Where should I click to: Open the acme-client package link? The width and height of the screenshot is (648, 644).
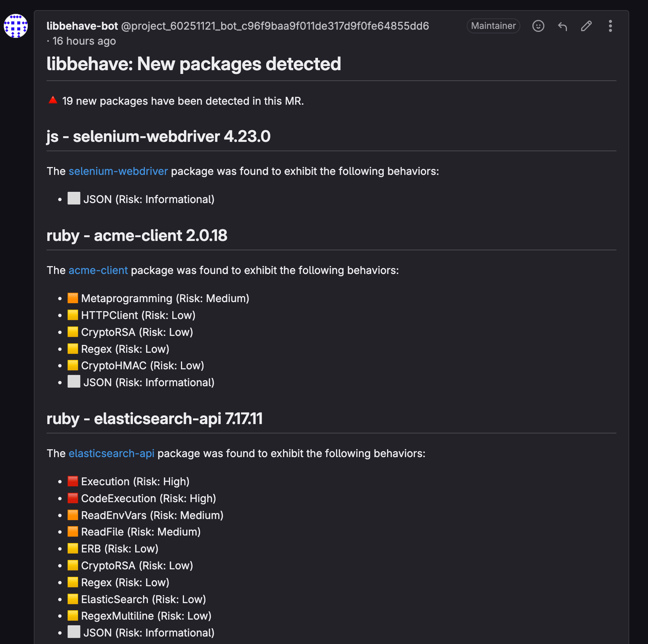point(98,270)
